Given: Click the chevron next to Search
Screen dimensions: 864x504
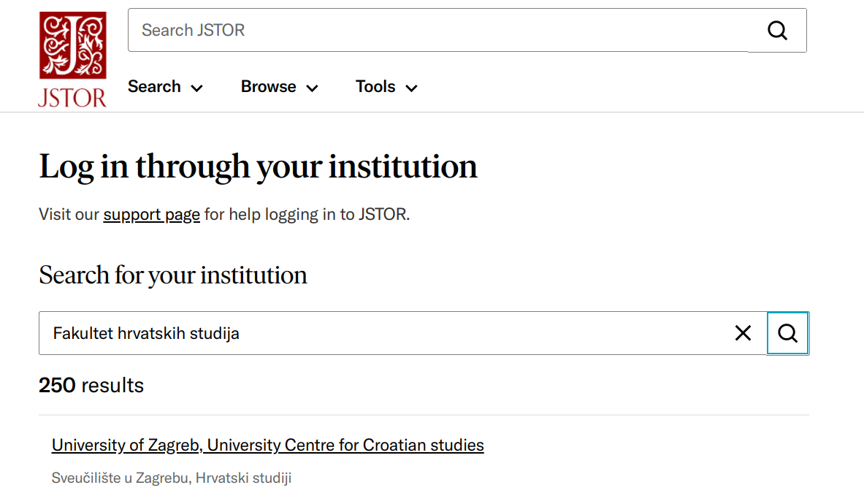Looking at the screenshot, I should click(x=196, y=88).
